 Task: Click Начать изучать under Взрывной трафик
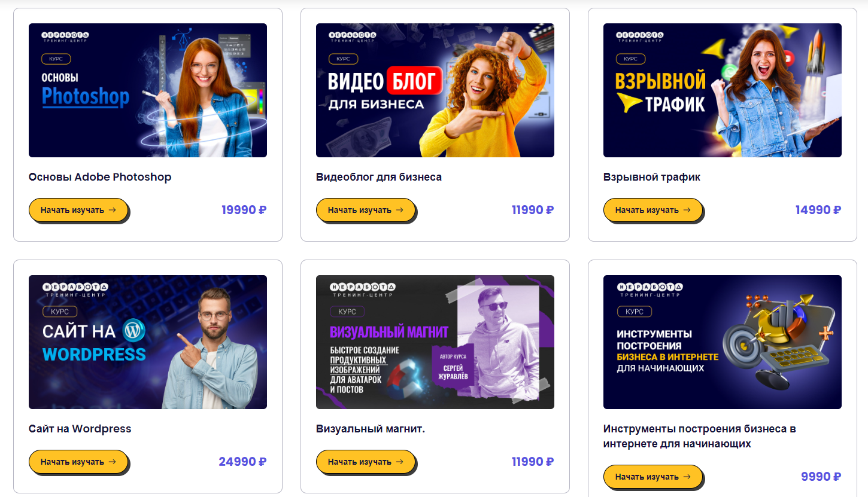pyautogui.click(x=653, y=210)
